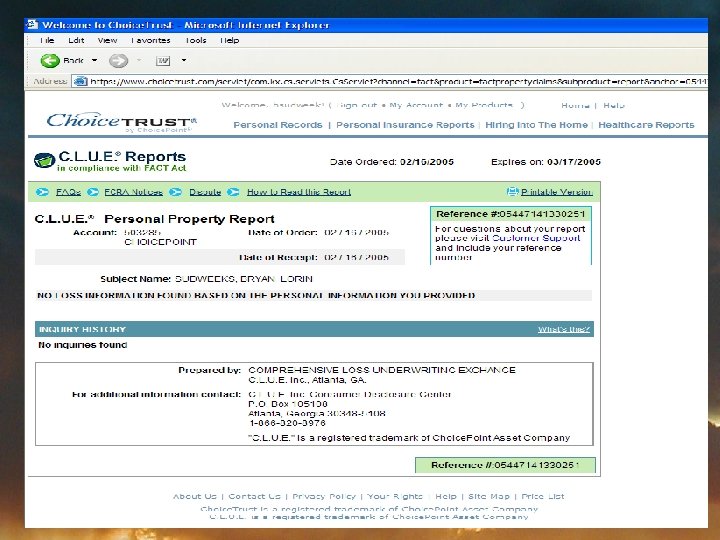Screen dimensions: 720x540
Task: Open the Price List footer link
Action: tap(543, 496)
